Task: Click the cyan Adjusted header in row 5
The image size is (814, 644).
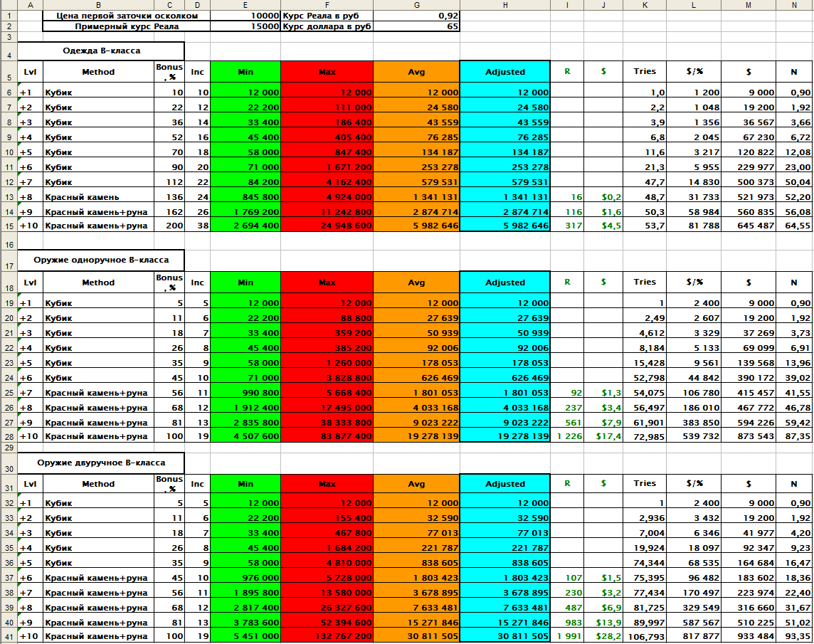Action: click(504, 72)
